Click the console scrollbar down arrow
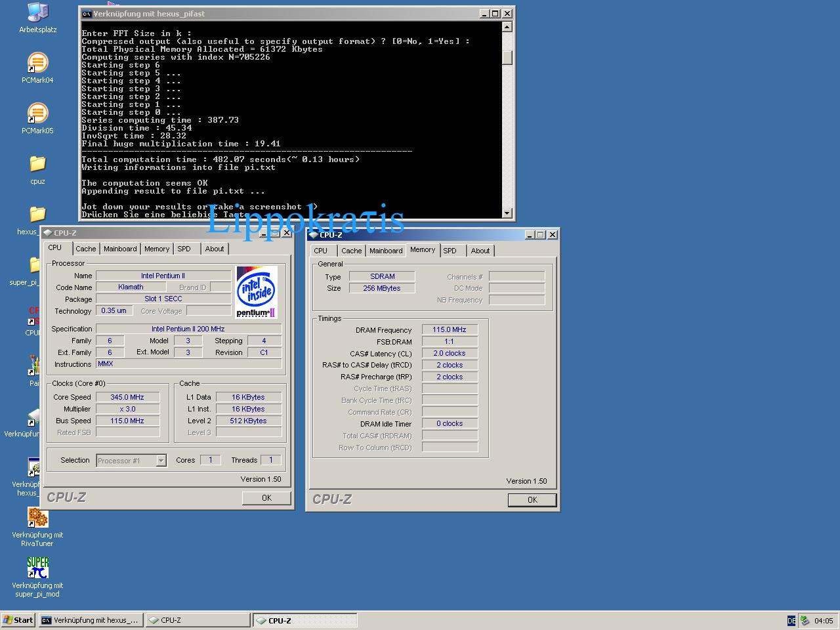 (x=507, y=213)
